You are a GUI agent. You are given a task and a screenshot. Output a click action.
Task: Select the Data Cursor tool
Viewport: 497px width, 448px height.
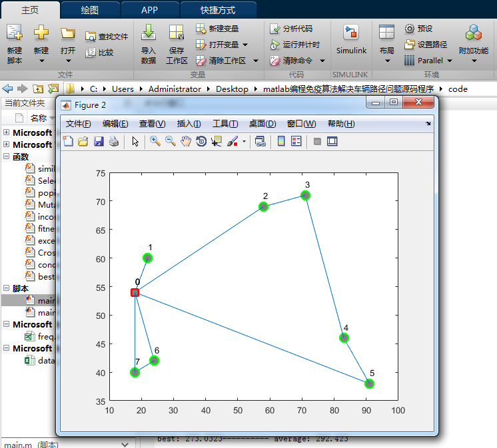pos(217,141)
